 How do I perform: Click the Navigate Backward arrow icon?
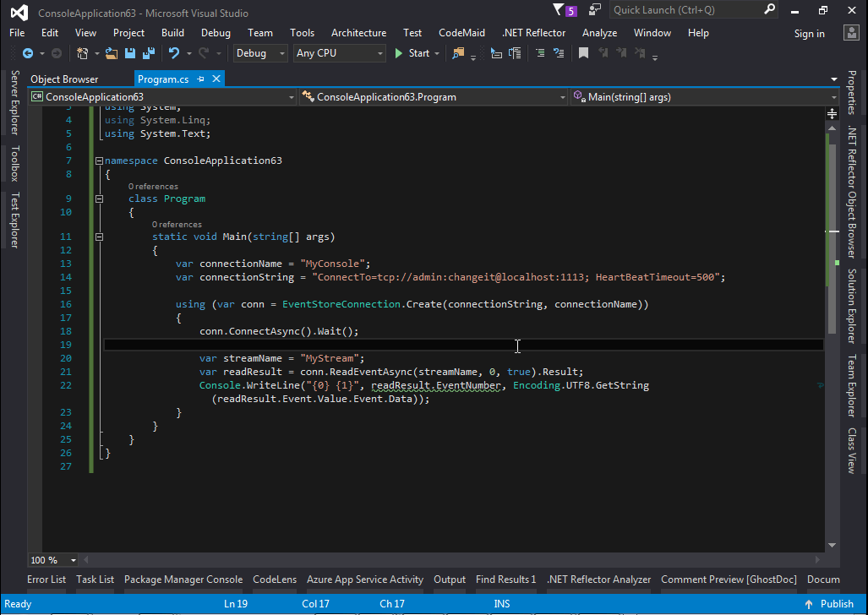click(27, 53)
